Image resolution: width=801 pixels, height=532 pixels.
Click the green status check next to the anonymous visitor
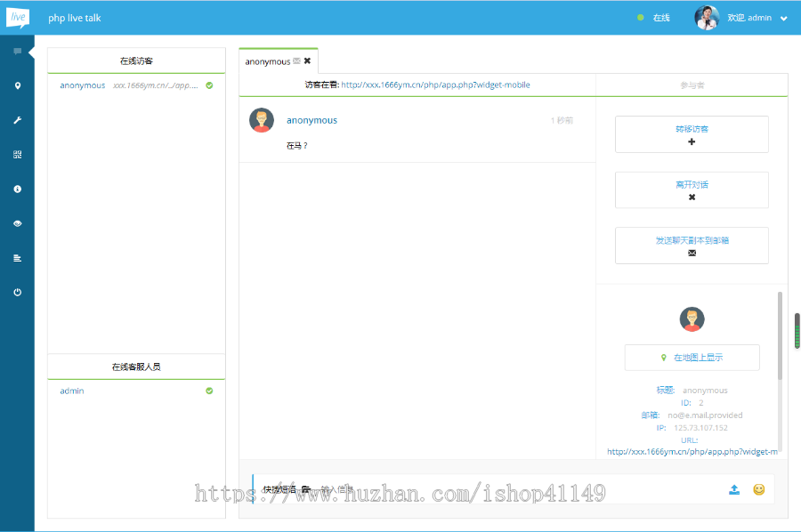pyautogui.click(x=209, y=85)
